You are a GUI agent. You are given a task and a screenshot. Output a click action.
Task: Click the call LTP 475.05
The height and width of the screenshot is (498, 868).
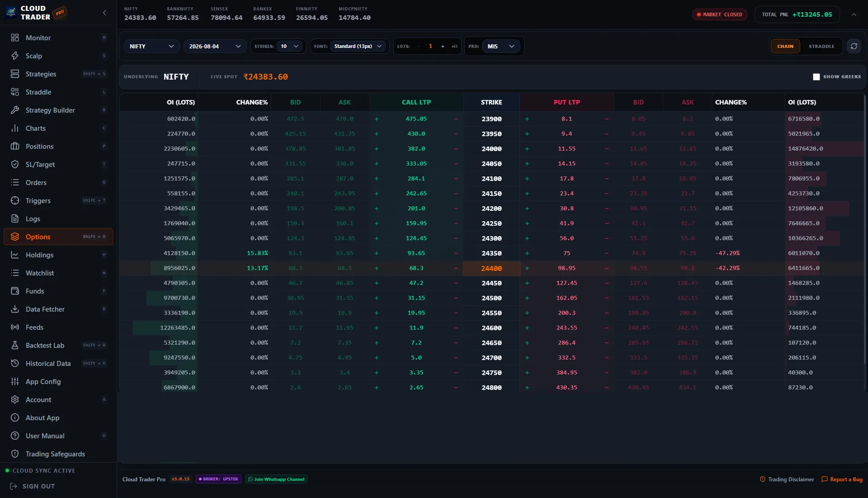coord(416,119)
